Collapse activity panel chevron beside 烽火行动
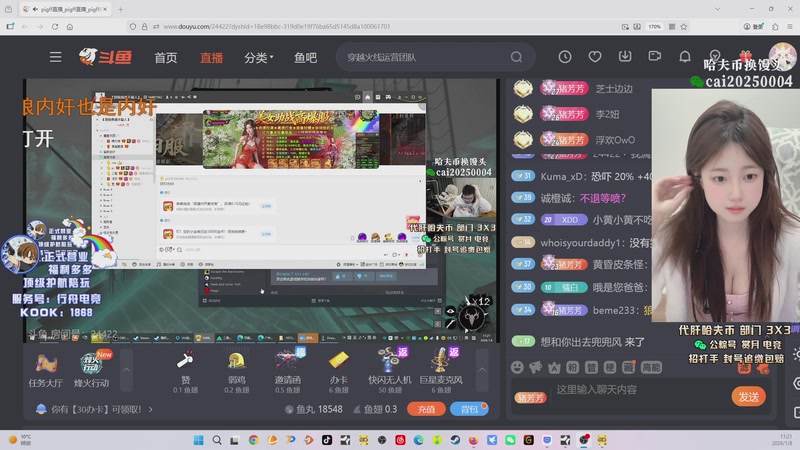800x450 pixels. point(127,370)
